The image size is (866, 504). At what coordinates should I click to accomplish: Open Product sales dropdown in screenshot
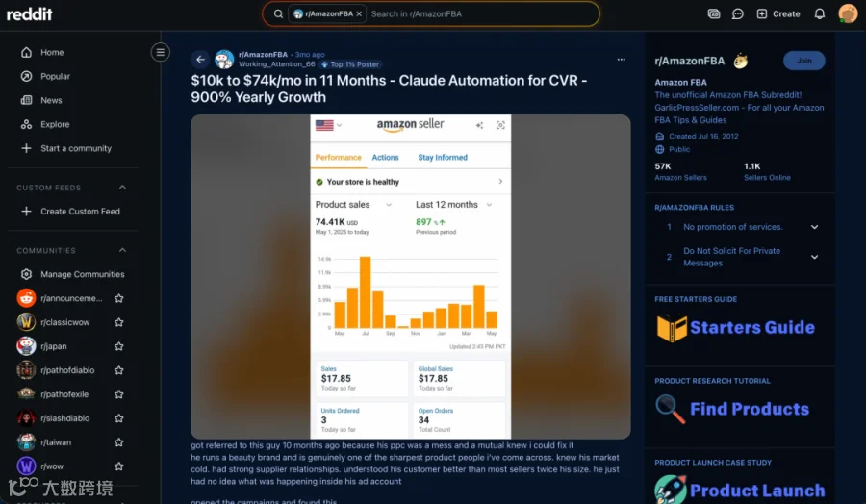pyautogui.click(x=353, y=205)
